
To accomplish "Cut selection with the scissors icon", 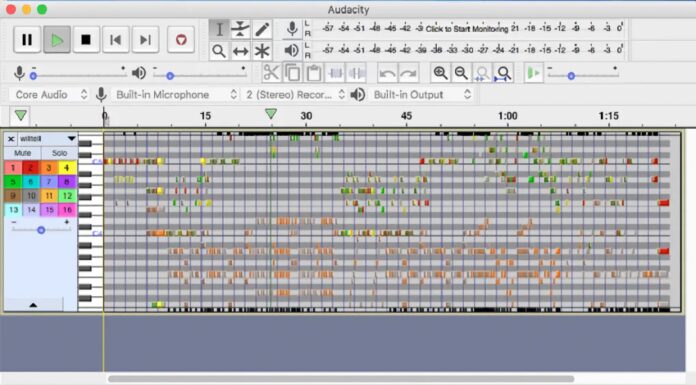I will 271,73.
